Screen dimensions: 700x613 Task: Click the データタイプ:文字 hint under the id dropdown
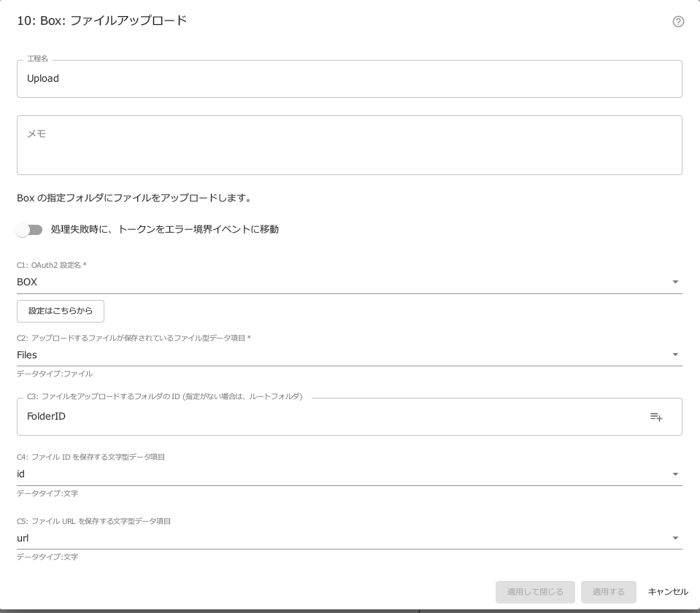(x=47, y=493)
